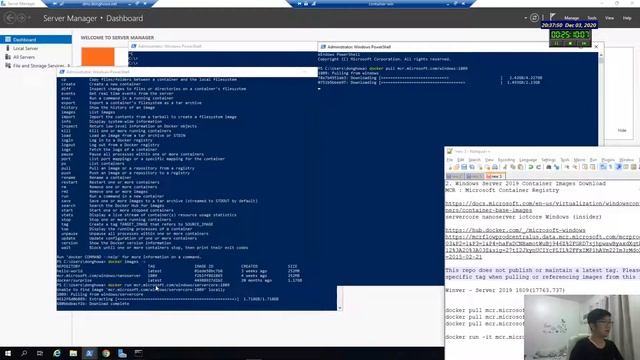
Task: Click the Zoom Out icon in Notepad++
Action: 575,167
